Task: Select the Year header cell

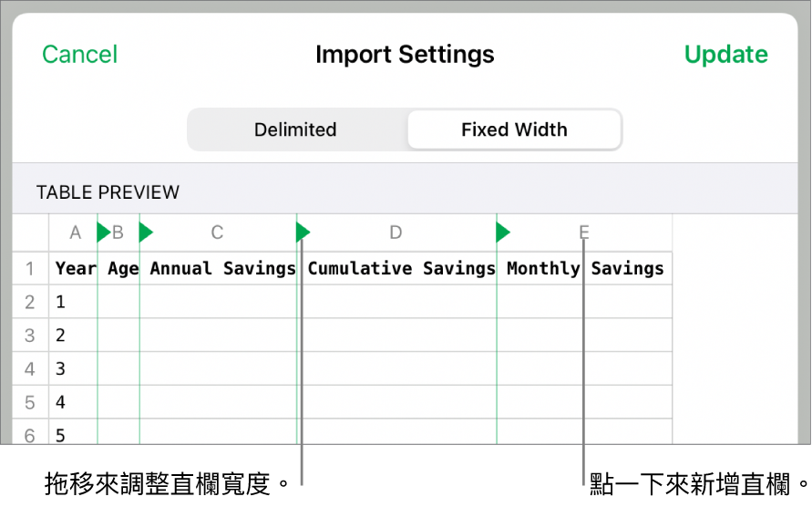Action: (75, 269)
